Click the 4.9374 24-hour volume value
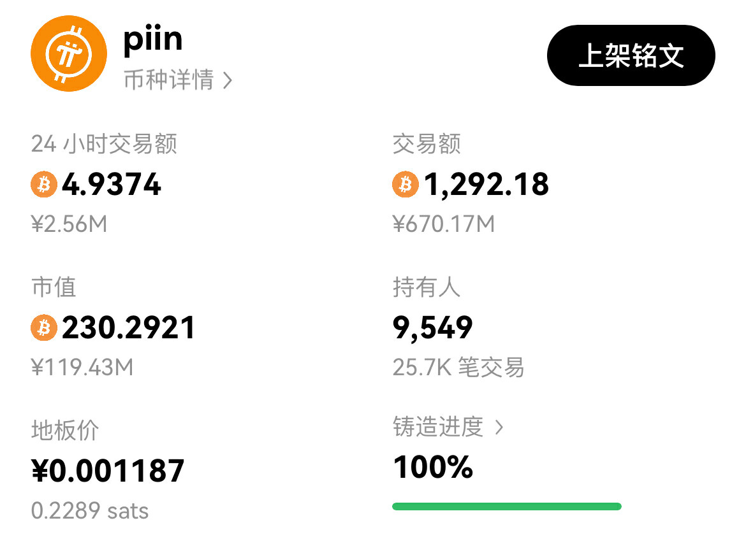The height and width of the screenshot is (560, 746). tap(112, 185)
